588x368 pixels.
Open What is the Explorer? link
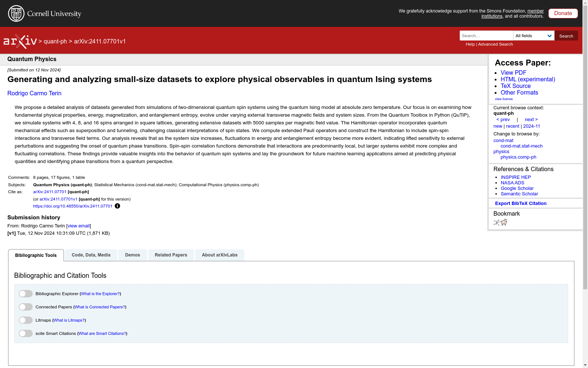[100, 294]
